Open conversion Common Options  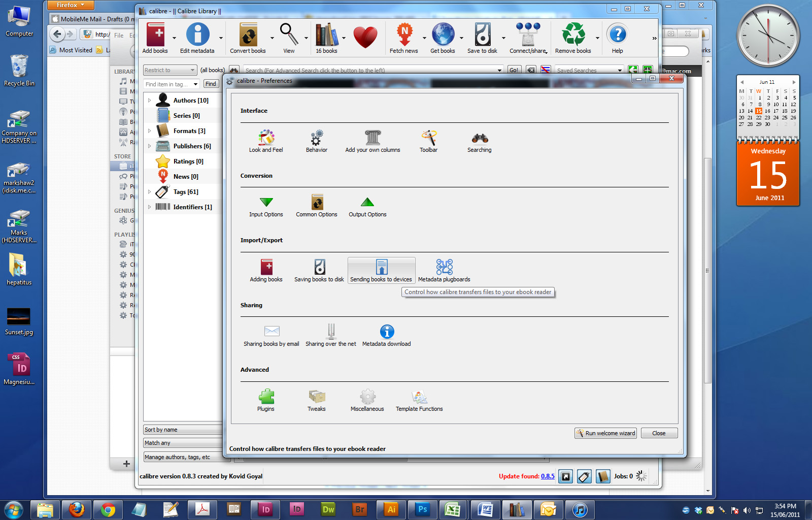(x=317, y=206)
